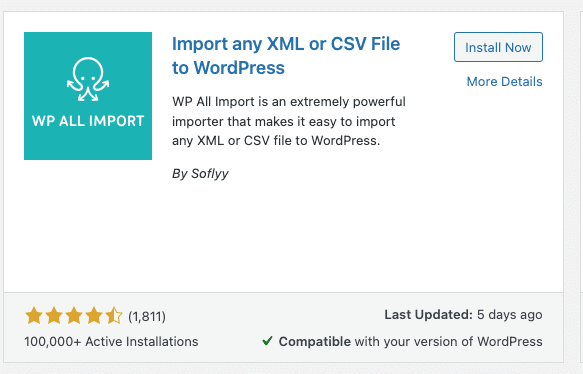
Task: Click the WP All Import description paragraph
Action: pos(289,121)
